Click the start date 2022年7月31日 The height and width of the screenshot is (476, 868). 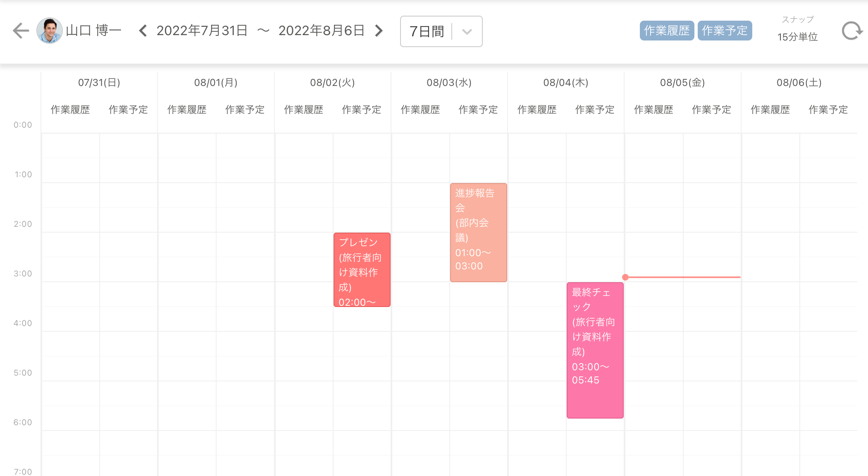point(202,31)
